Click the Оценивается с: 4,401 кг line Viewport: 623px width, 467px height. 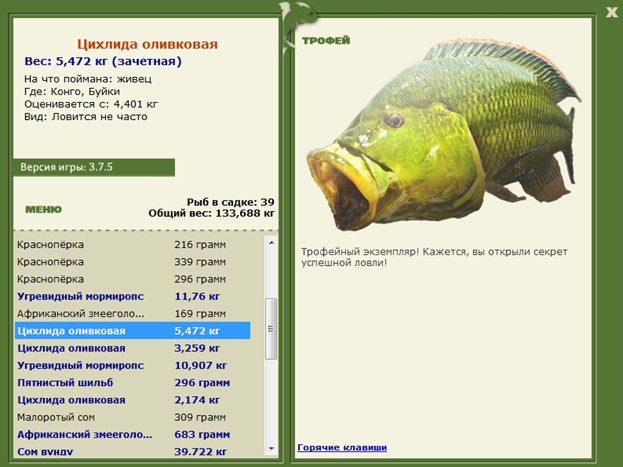click(x=91, y=105)
